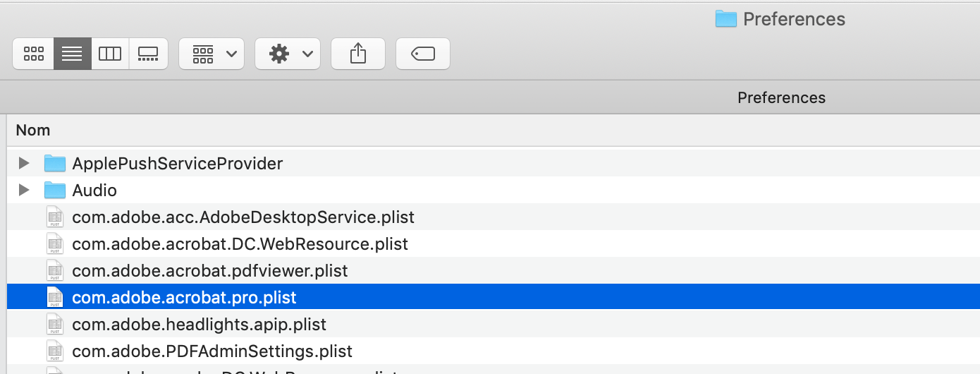Select com.adobe.acrobat.DC.WebResource.plist file
The width and height of the screenshot is (980, 374).
coord(240,244)
